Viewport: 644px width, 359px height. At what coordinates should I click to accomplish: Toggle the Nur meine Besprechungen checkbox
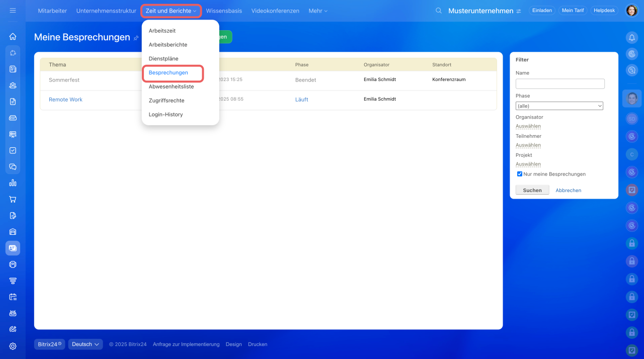point(520,174)
